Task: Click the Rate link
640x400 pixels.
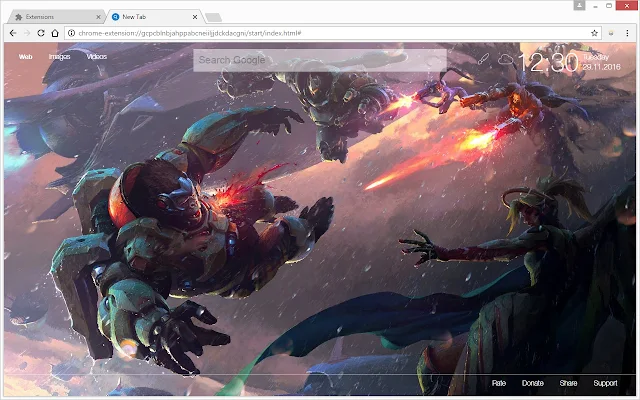Action: tap(499, 383)
